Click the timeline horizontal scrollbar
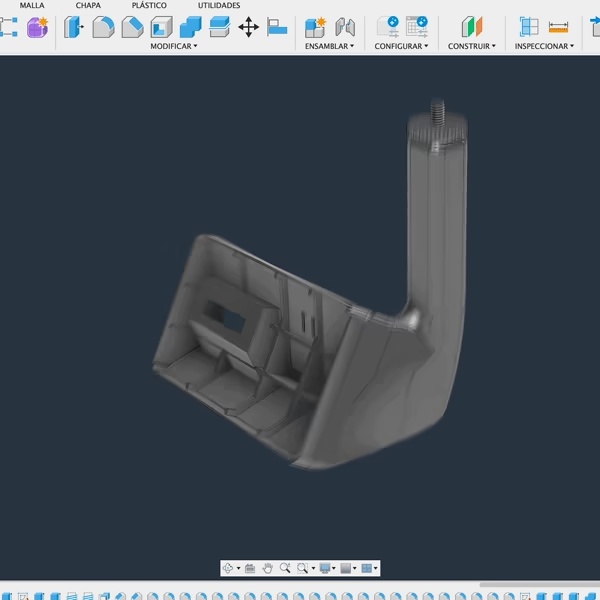The height and width of the screenshot is (600, 600). pyautogui.click(x=540, y=584)
